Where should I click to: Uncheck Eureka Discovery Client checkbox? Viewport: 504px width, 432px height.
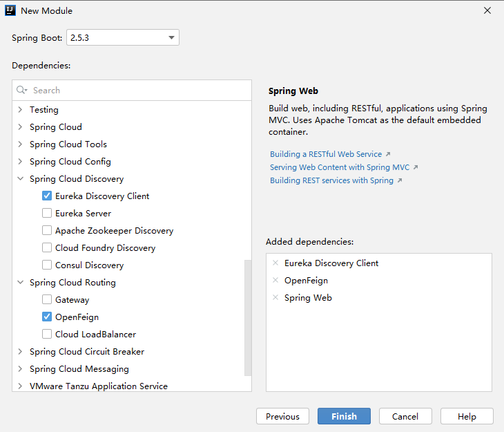(x=47, y=196)
